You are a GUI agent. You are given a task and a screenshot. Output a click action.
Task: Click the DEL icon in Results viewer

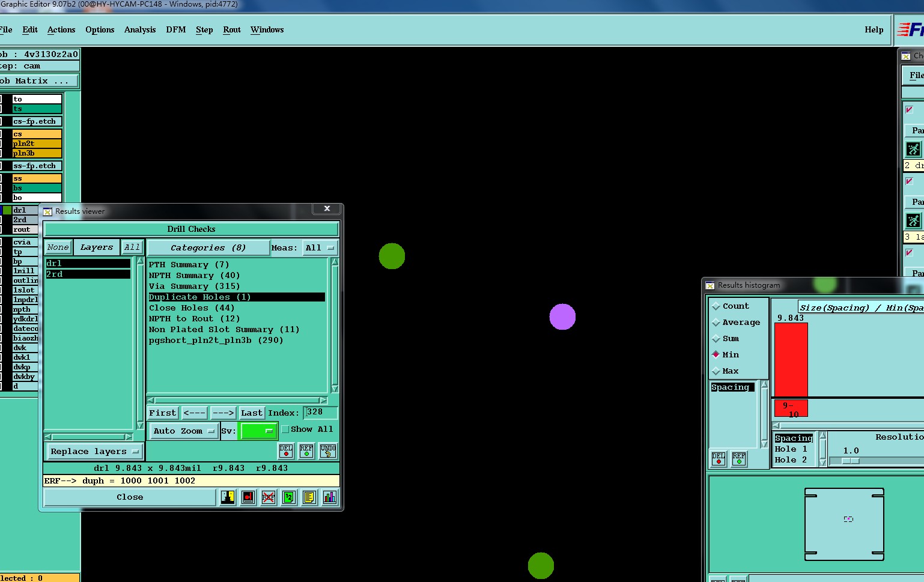click(x=286, y=450)
